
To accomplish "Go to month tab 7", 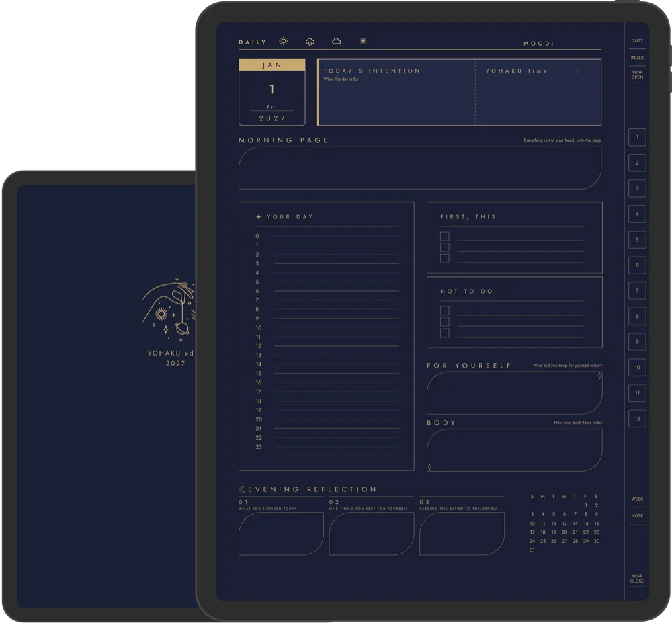I will 637,290.
